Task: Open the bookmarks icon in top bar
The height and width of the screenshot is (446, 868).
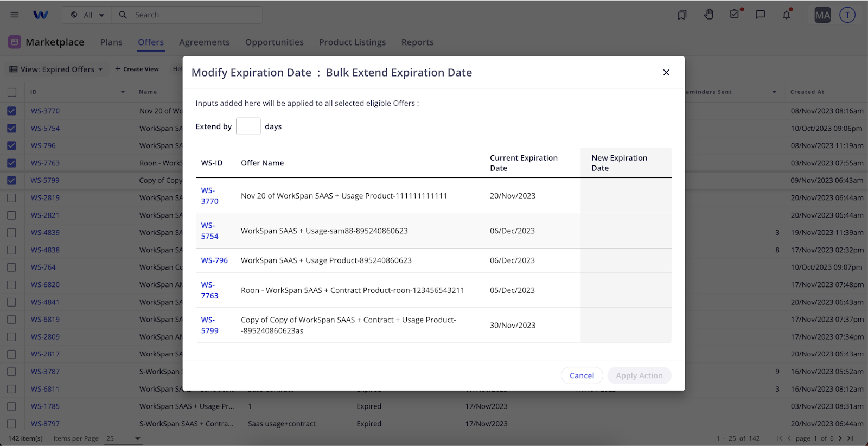Action: pos(682,15)
